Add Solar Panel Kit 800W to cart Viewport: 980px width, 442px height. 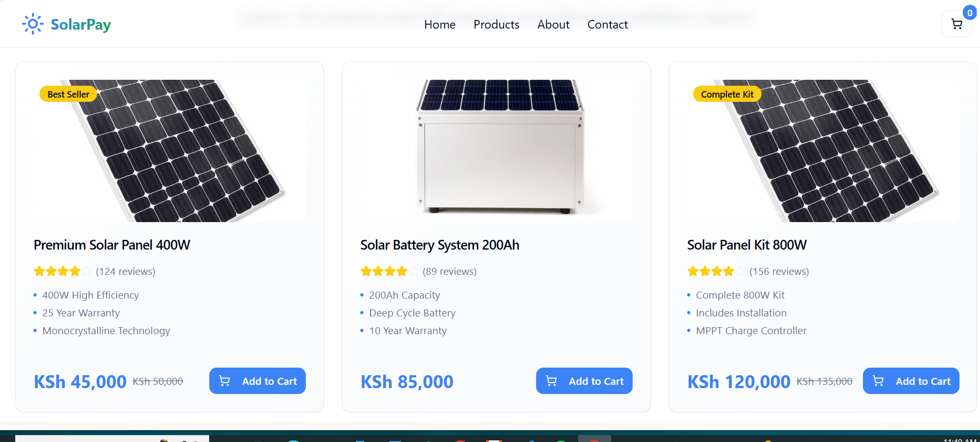[911, 381]
